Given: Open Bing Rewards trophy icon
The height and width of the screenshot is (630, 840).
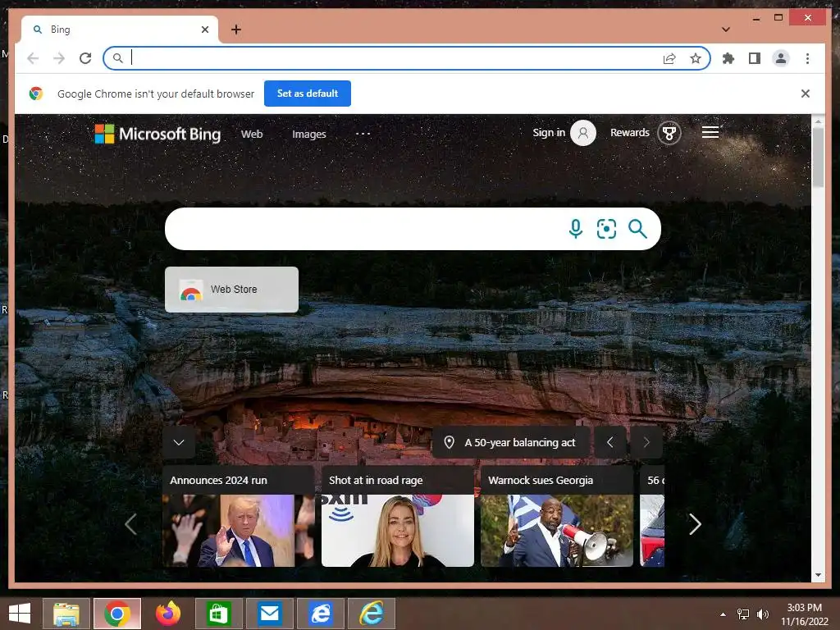Looking at the screenshot, I should [x=669, y=133].
